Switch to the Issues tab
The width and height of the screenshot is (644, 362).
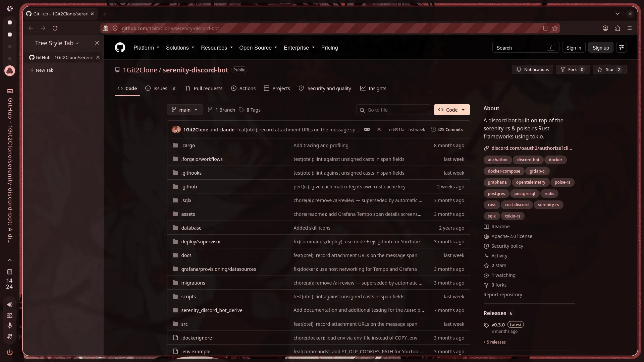click(x=160, y=88)
